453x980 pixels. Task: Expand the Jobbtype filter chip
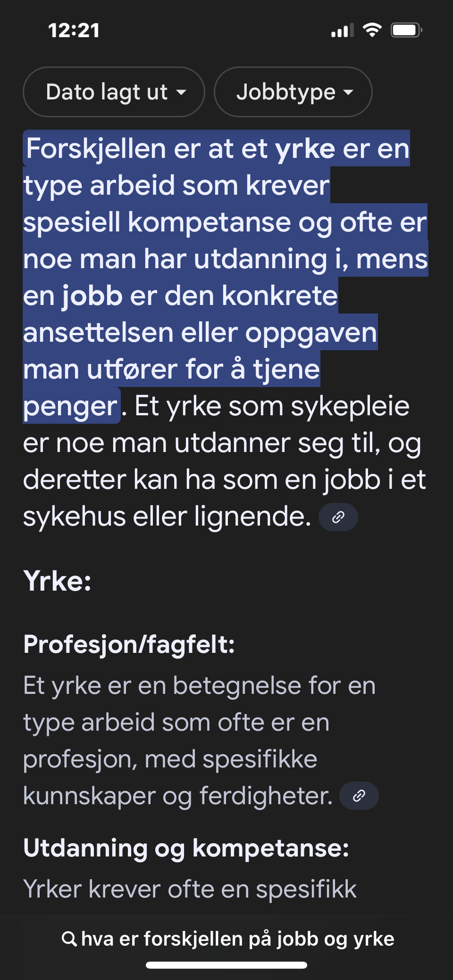click(293, 92)
